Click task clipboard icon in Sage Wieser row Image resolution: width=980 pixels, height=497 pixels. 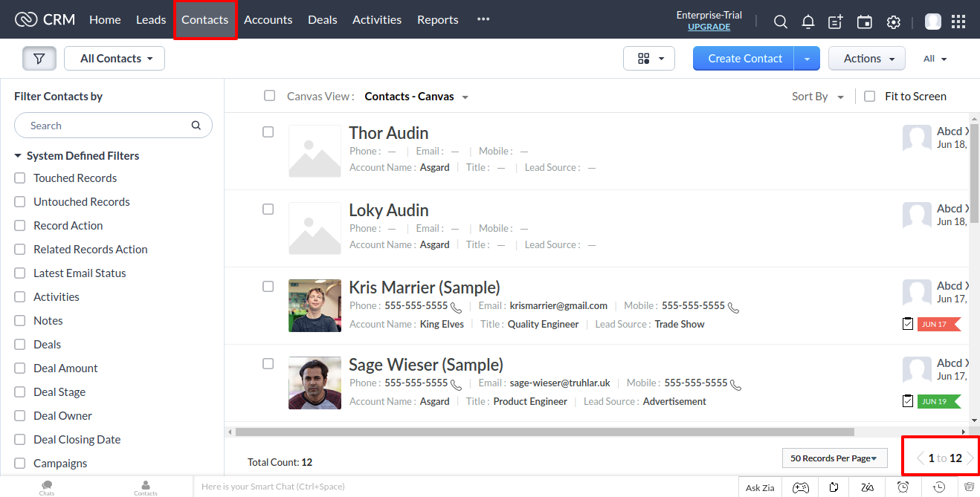coord(908,401)
